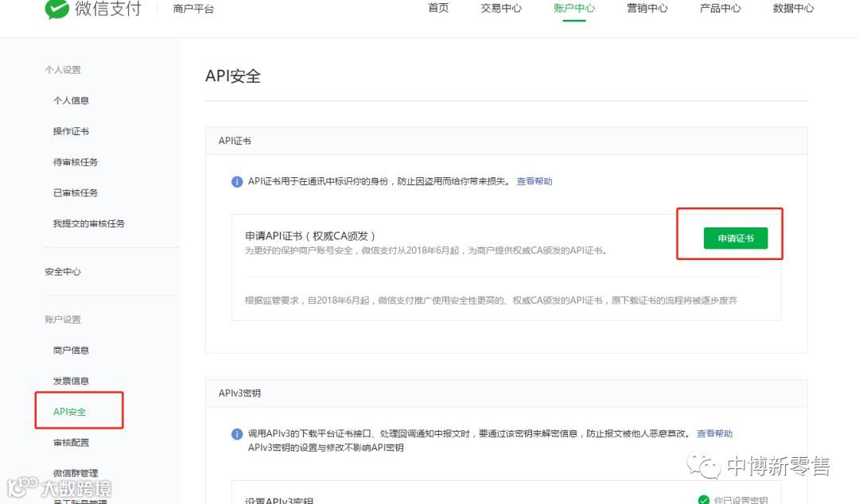Image resolution: width=859 pixels, height=504 pixels.
Task: Click the 个人设置 sidebar group label
Action: (x=63, y=70)
